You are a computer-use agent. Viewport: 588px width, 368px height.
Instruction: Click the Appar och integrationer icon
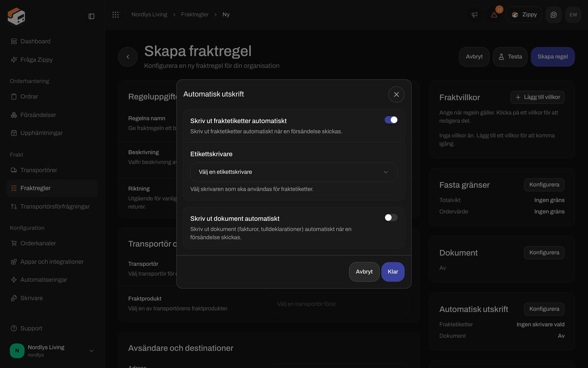click(x=14, y=262)
